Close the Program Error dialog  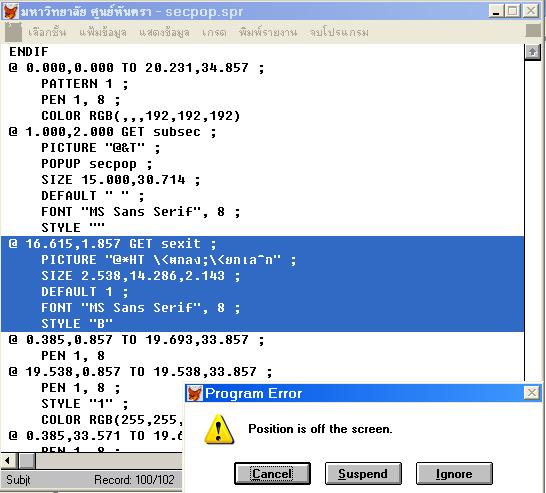pos(531,393)
